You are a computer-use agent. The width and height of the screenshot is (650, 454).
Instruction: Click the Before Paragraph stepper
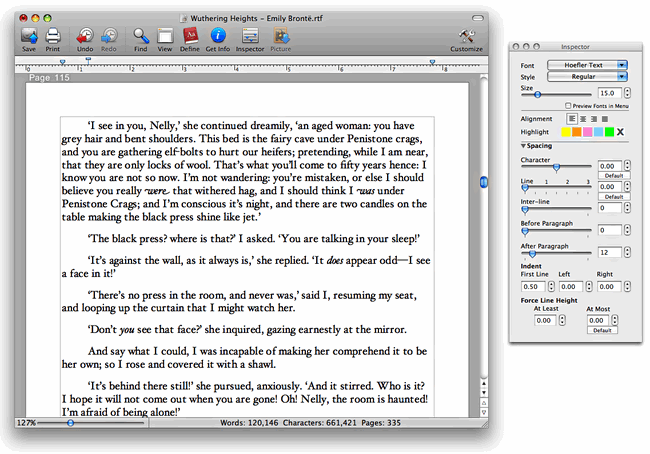tap(627, 230)
